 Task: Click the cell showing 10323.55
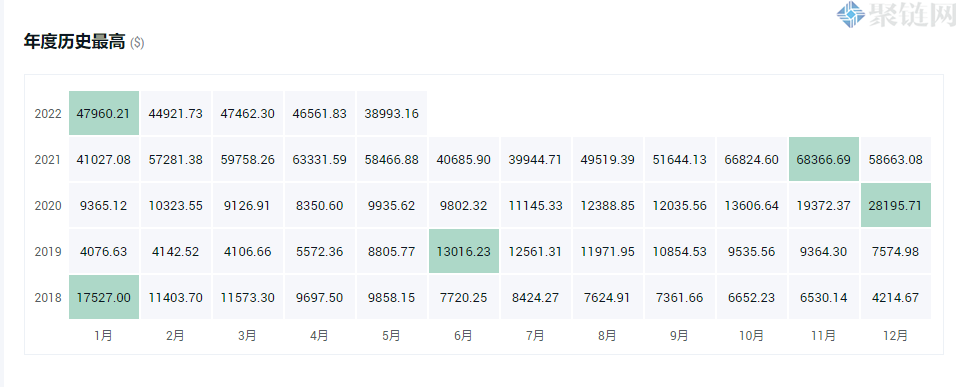pyautogui.click(x=176, y=205)
